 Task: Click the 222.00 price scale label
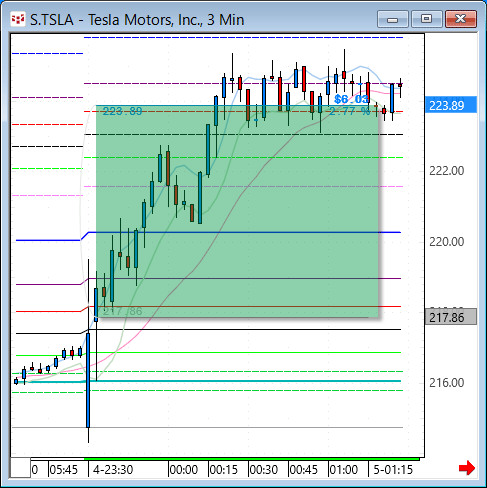(x=447, y=171)
